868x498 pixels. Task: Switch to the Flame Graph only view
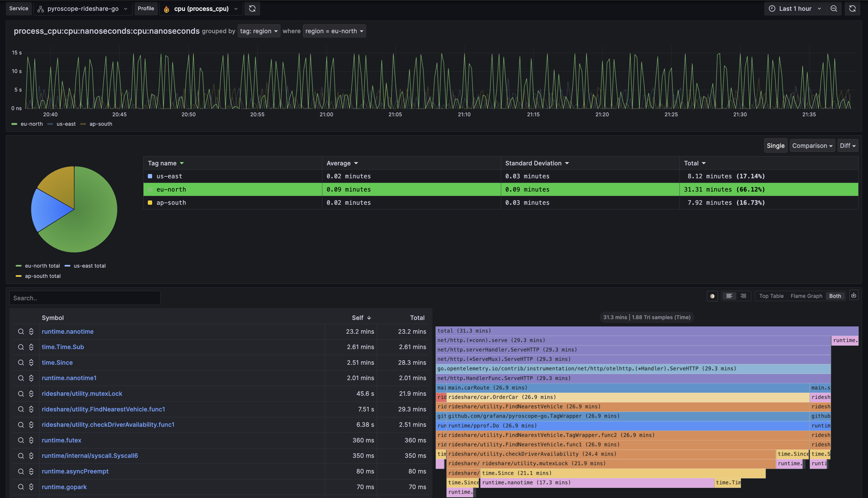(x=806, y=296)
